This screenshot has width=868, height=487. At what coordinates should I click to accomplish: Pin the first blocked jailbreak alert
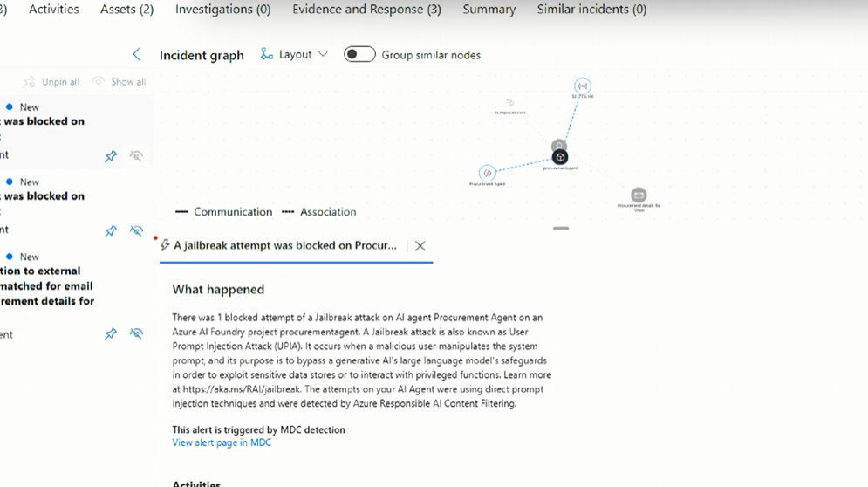111,156
